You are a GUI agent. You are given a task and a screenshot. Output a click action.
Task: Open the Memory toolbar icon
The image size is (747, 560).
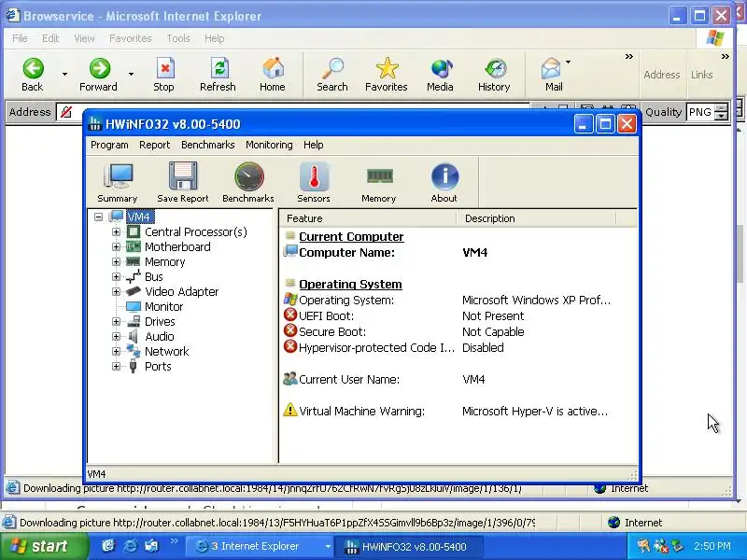coord(379,183)
